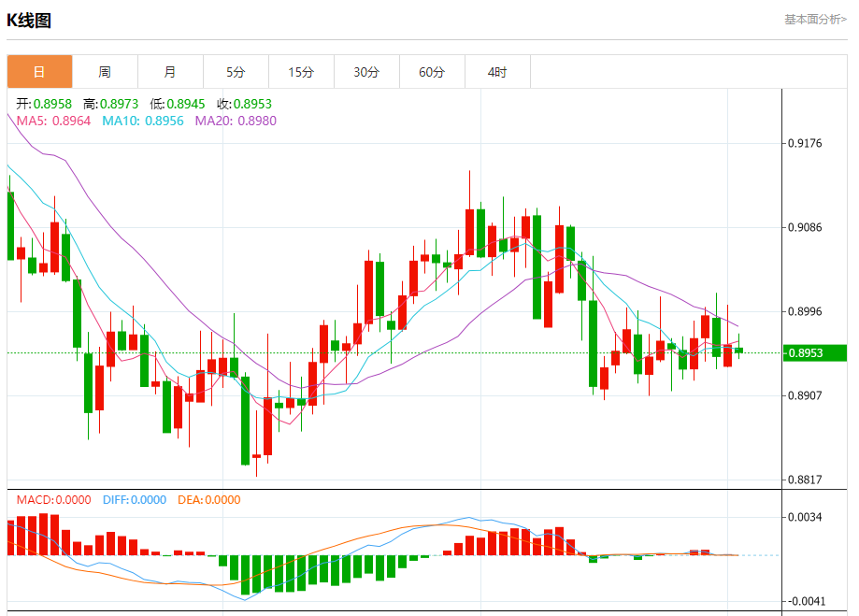The image size is (859, 616).
Task: Click the 0.8817 price axis label
Action: coord(805,480)
